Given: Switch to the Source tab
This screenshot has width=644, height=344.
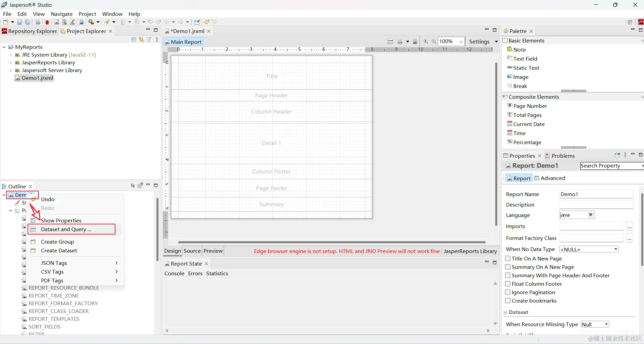Looking at the screenshot, I should coord(192,251).
